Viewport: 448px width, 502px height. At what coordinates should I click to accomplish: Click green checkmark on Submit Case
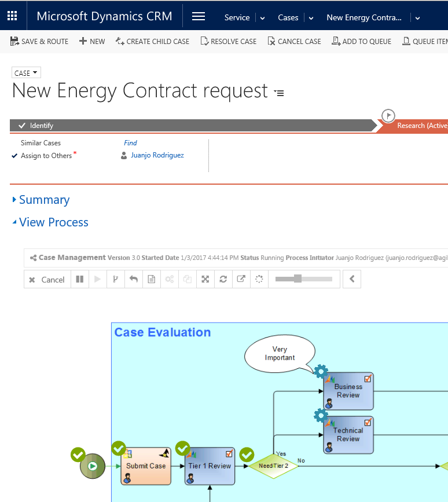(x=119, y=448)
